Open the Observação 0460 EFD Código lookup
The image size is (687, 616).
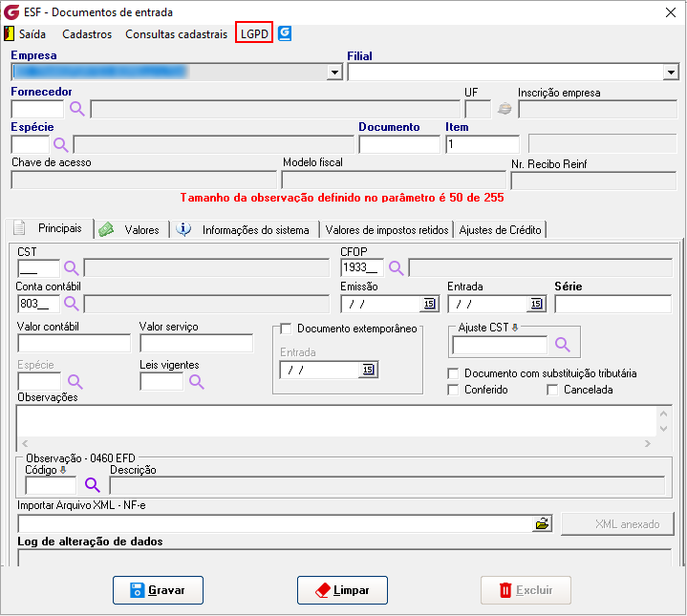tap(93, 484)
